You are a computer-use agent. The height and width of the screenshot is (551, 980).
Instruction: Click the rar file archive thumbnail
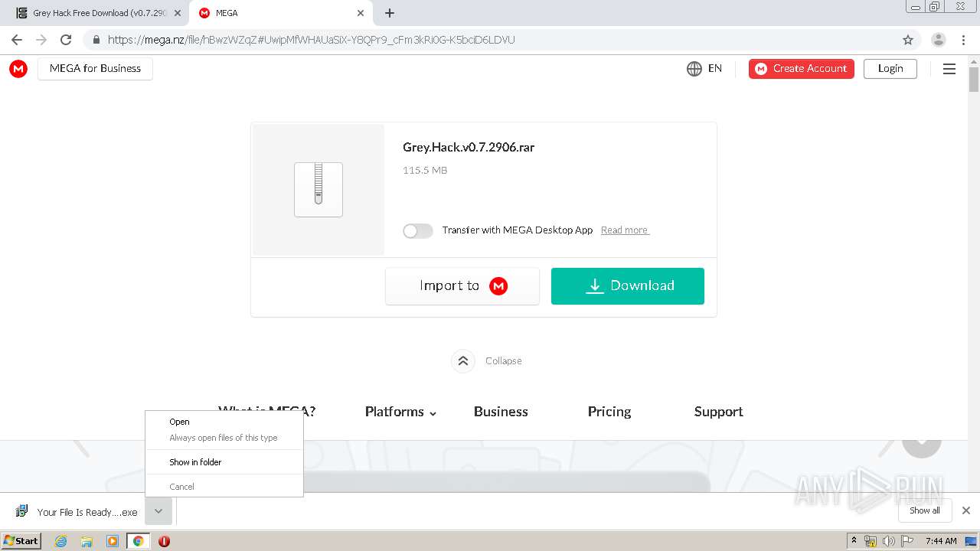click(318, 190)
